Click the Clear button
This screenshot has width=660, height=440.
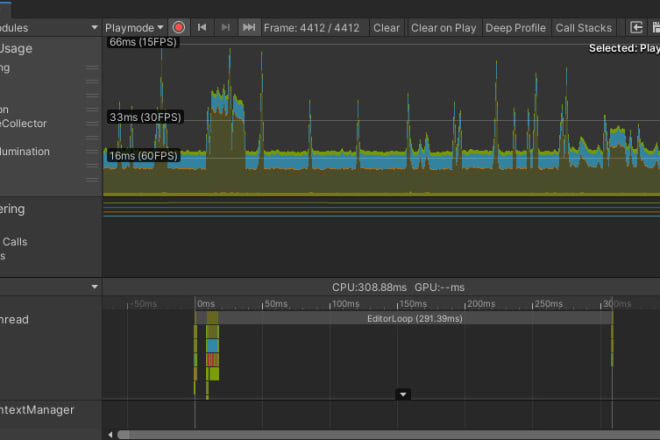[x=386, y=28]
